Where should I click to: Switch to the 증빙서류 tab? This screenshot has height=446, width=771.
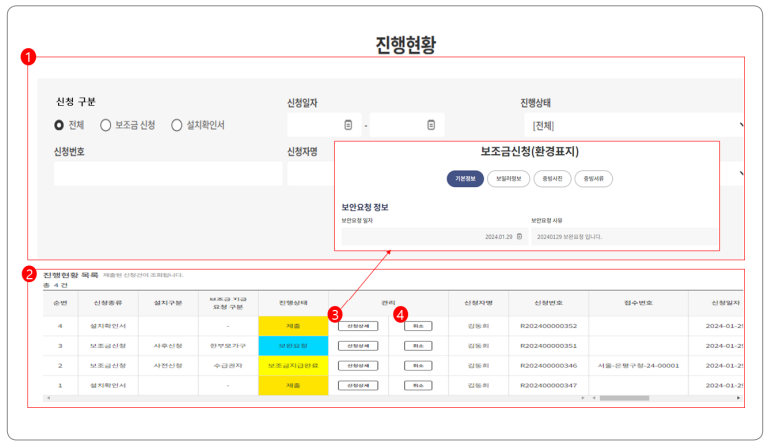coord(593,178)
